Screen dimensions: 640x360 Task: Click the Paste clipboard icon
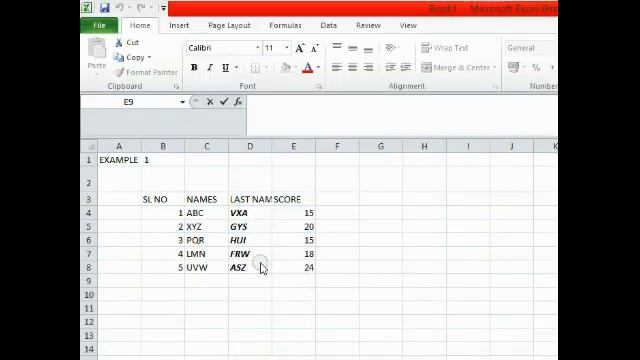pos(97,49)
